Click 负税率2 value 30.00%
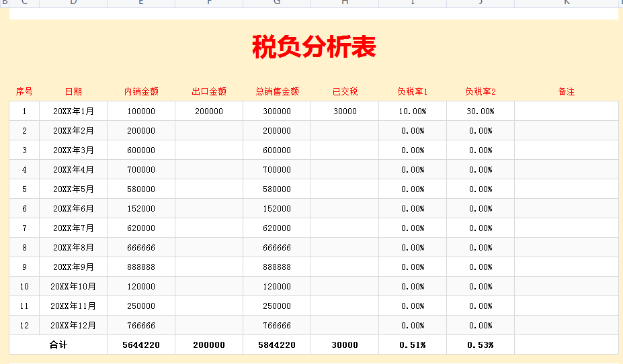 (x=481, y=111)
